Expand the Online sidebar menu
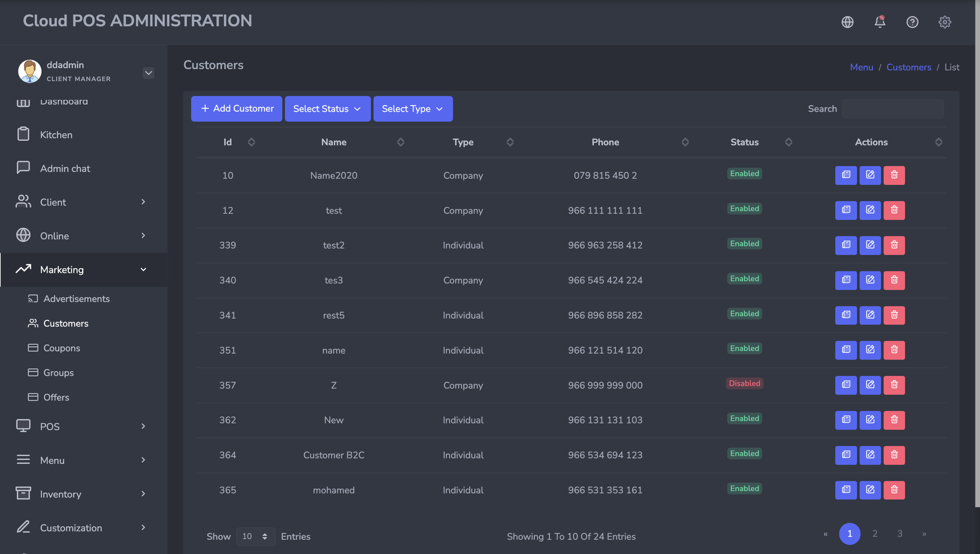 click(84, 236)
